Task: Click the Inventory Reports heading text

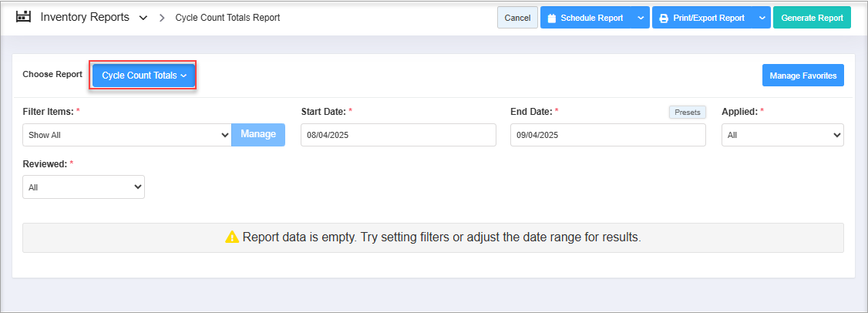Action: [85, 17]
